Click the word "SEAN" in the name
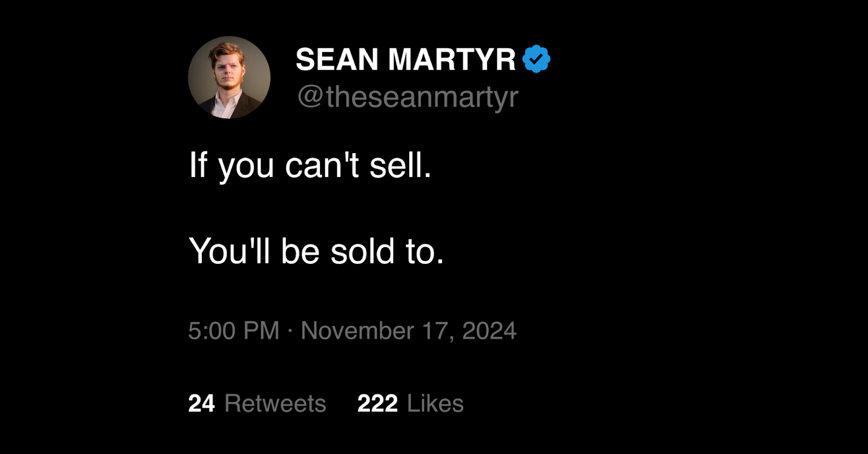The height and width of the screenshot is (454, 868). coord(337,59)
